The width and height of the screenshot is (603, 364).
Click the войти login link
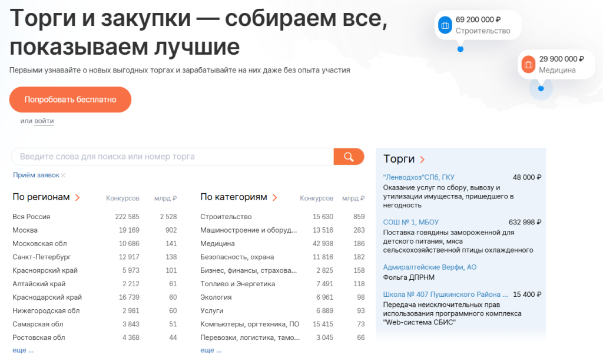pos(44,121)
